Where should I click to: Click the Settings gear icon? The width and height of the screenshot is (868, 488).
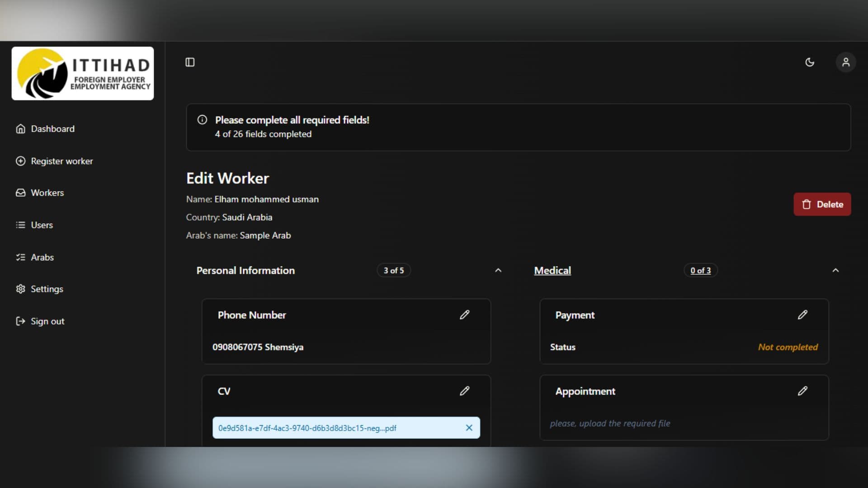pyautogui.click(x=20, y=289)
